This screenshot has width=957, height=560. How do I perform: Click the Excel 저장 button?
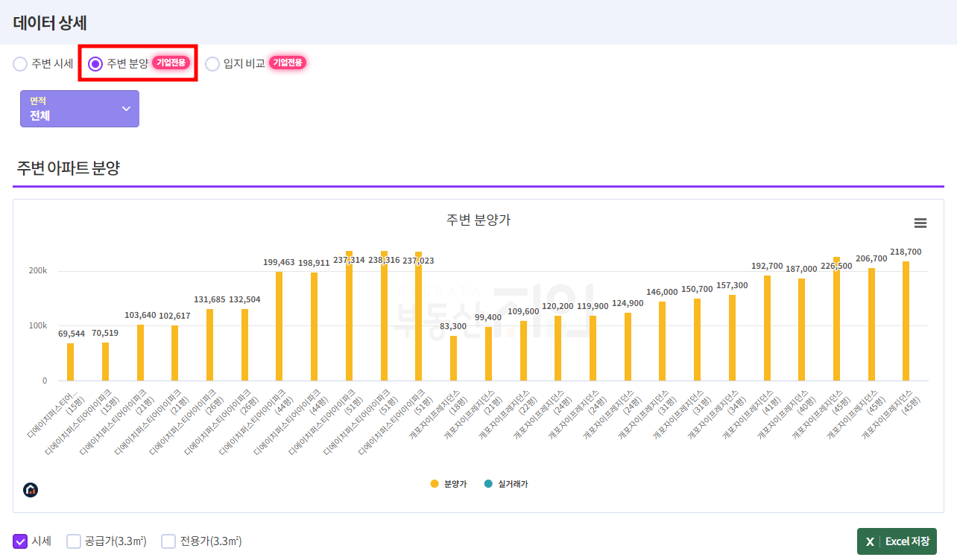[x=897, y=541]
